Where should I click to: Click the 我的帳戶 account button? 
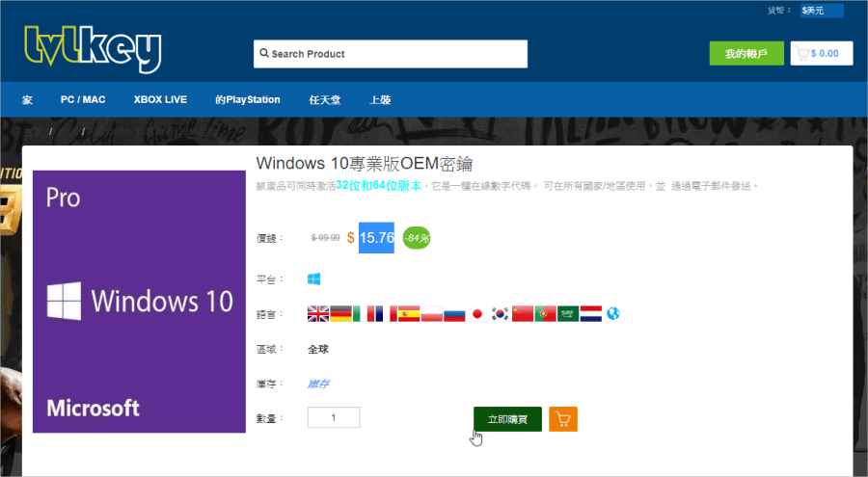pyautogui.click(x=746, y=54)
